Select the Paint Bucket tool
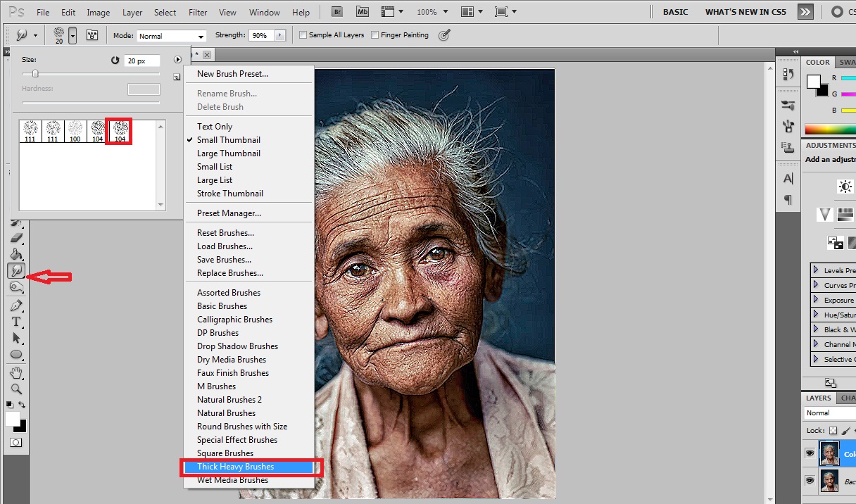This screenshot has width=856, height=504. [16, 254]
